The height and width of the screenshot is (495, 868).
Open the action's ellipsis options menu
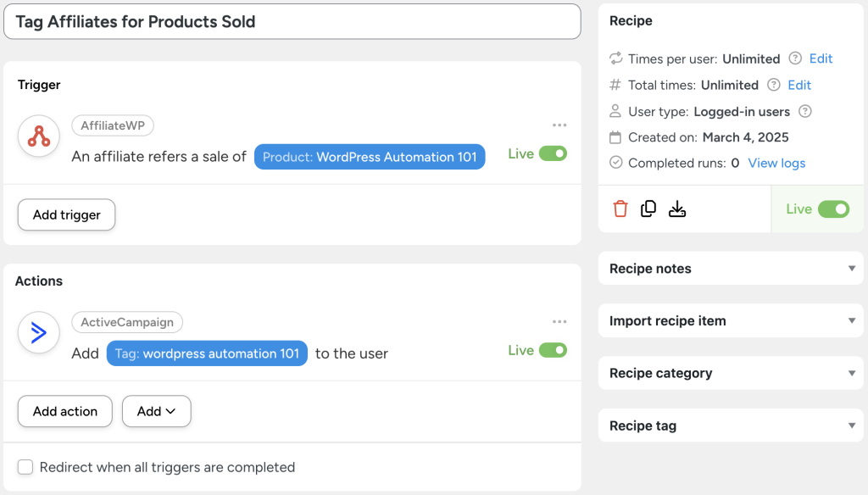pyautogui.click(x=559, y=321)
